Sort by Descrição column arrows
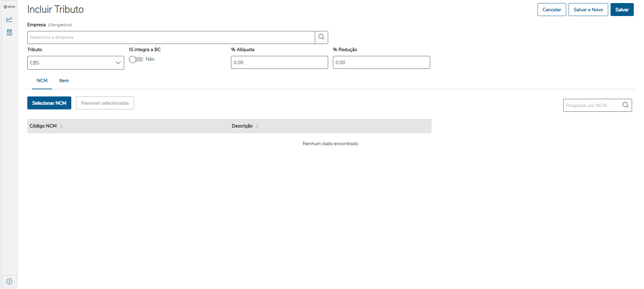The height and width of the screenshot is (289, 644). [257, 126]
